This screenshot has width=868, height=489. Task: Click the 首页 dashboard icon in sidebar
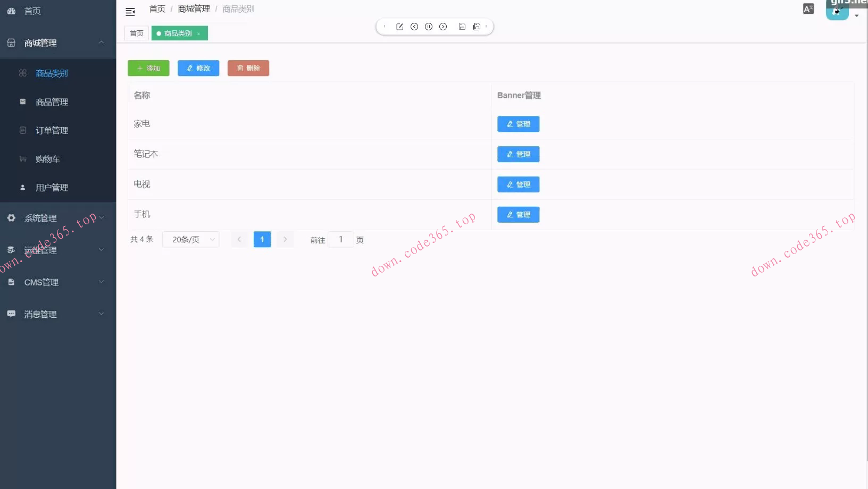(x=11, y=11)
